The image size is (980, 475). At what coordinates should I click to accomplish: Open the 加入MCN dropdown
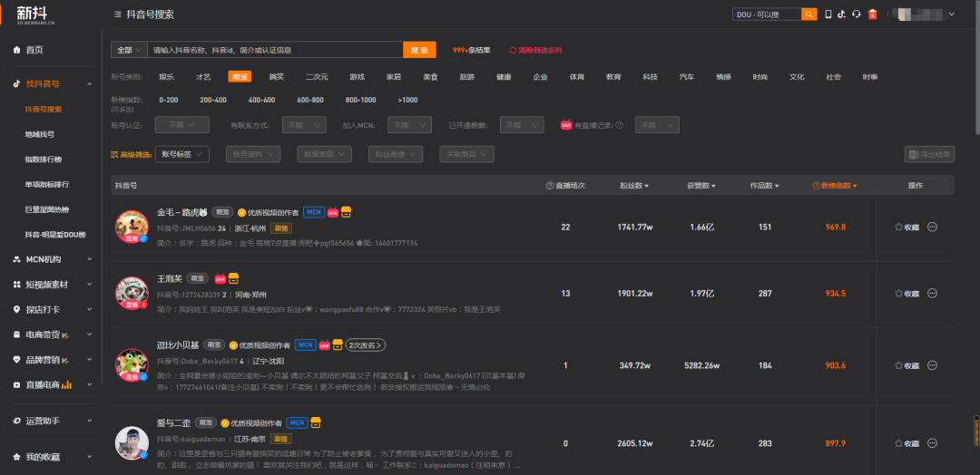[409, 125]
